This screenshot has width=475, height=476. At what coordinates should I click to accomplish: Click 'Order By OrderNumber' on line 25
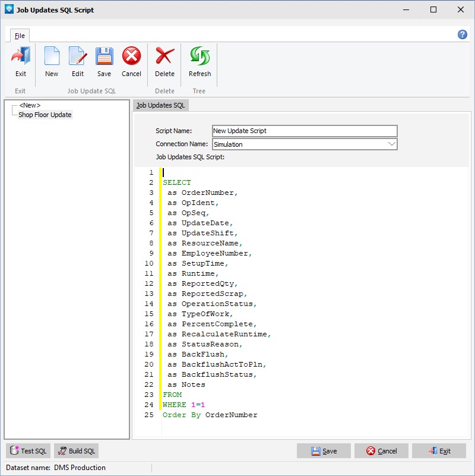(210, 415)
